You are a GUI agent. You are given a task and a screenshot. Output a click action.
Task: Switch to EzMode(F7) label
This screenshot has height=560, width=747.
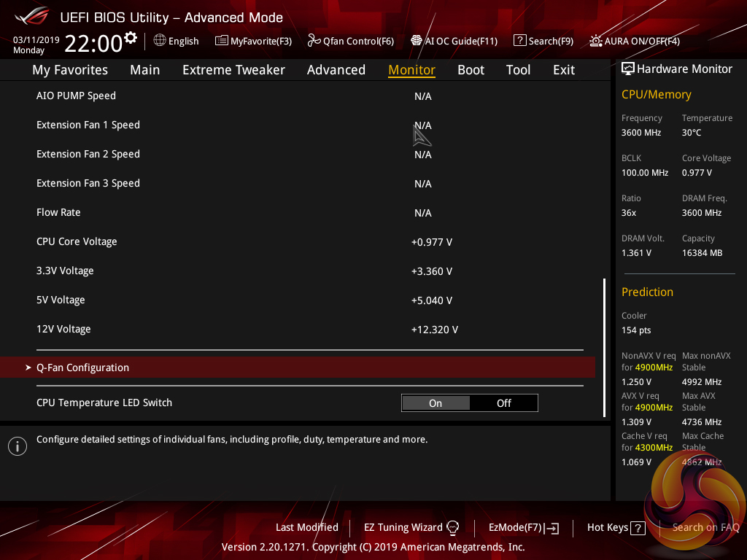[515, 527]
